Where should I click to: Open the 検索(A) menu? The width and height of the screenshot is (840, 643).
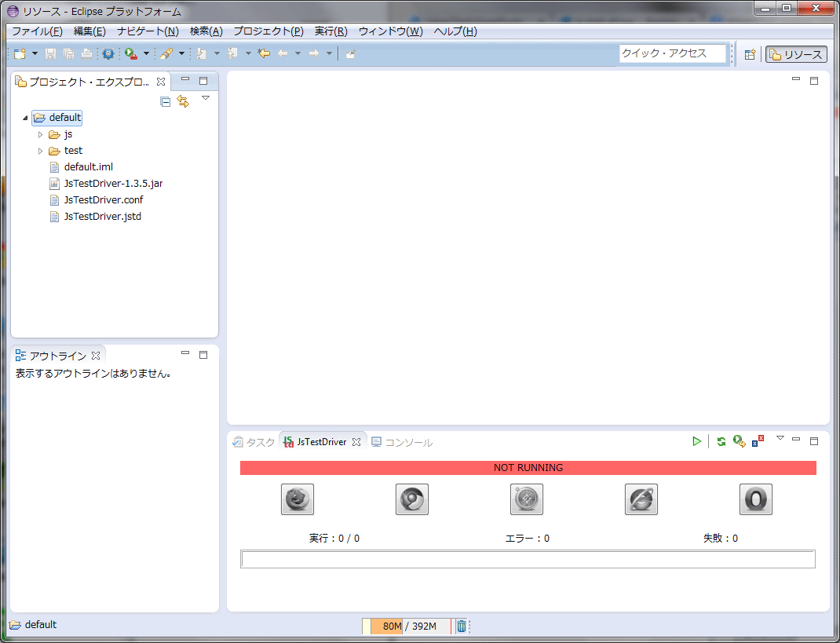(x=206, y=31)
